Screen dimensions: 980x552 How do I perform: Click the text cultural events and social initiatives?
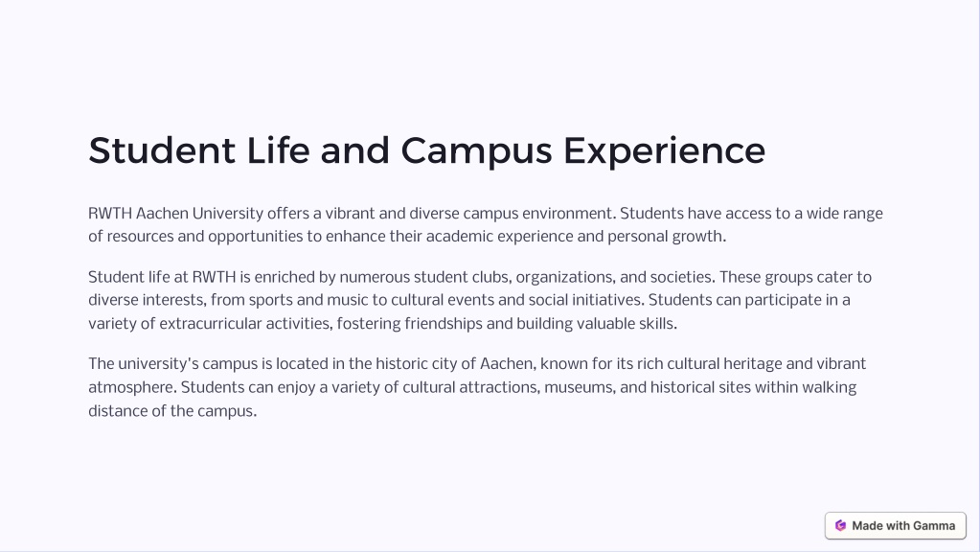coord(516,300)
